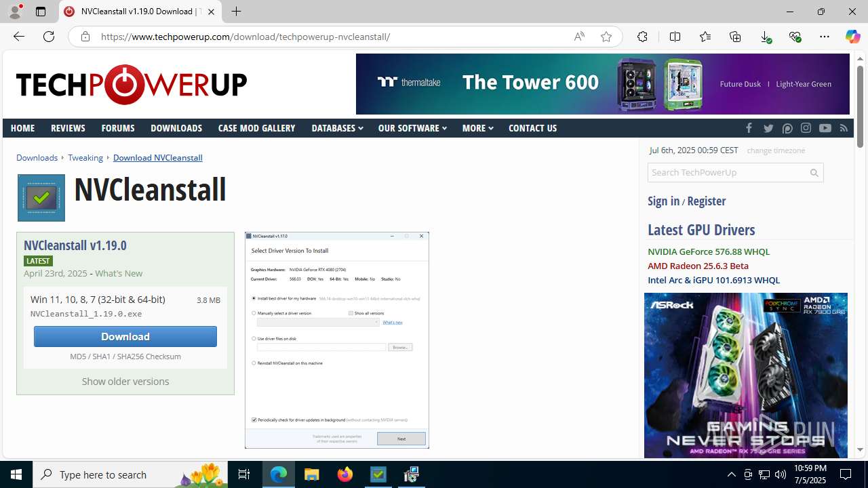Open Collections icon
Viewport: 868px width, 488px height.
[735, 37]
